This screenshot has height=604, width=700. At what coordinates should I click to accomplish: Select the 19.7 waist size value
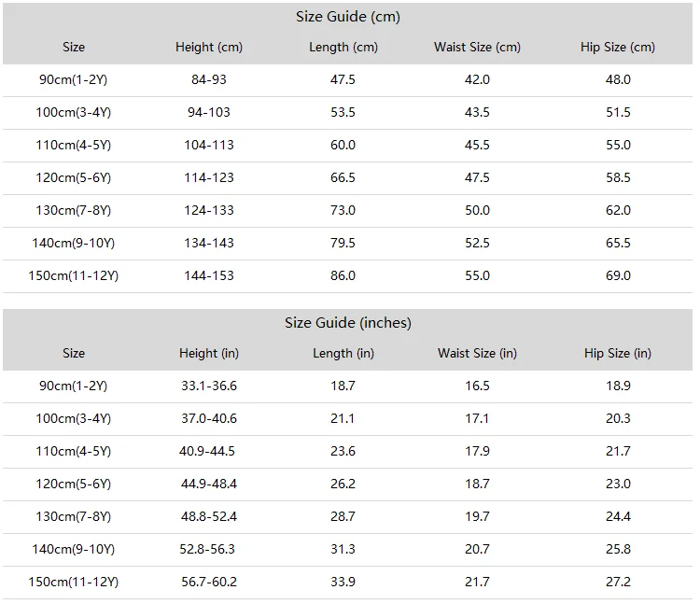[477, 517]
